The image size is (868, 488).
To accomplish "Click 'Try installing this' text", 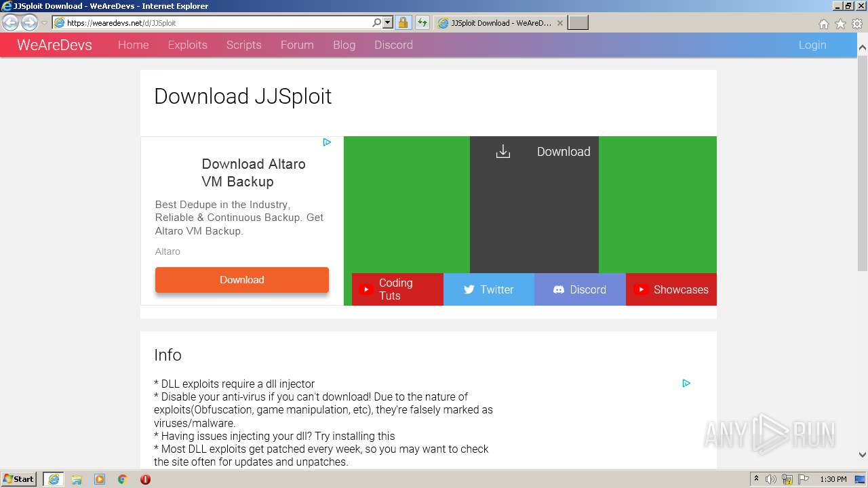I will (x=355, y=436).
